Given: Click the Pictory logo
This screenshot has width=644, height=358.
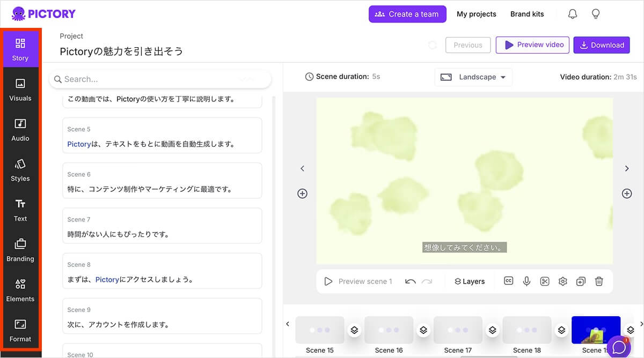Looking at the screenshot, I should [x=43, y=14].
